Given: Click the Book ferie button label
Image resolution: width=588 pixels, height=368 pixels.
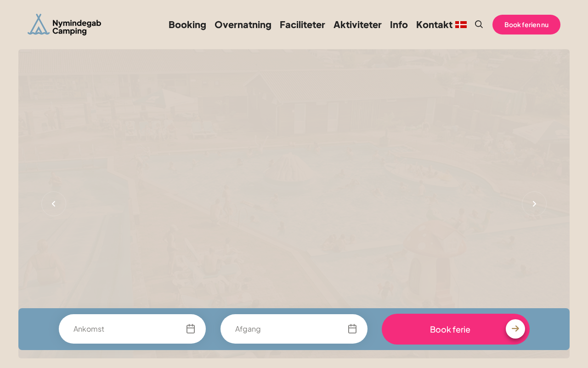Looking at the screenshot, I should 450,329.
